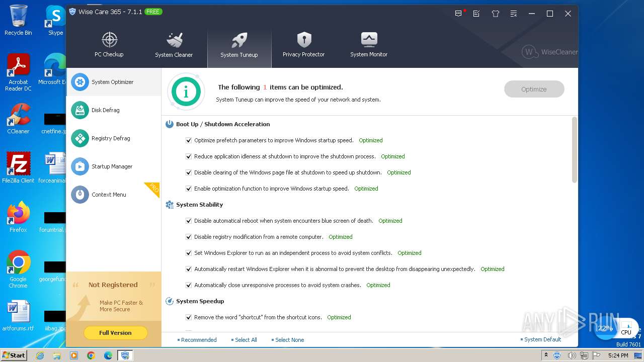Click the feedback note icon in title bar
Viewport: 644px width, 362px height.
(476, 14)
